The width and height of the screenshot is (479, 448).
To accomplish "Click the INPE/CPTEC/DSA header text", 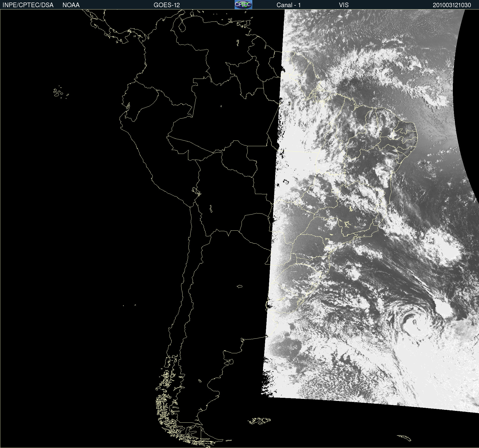I will [28, 5].
